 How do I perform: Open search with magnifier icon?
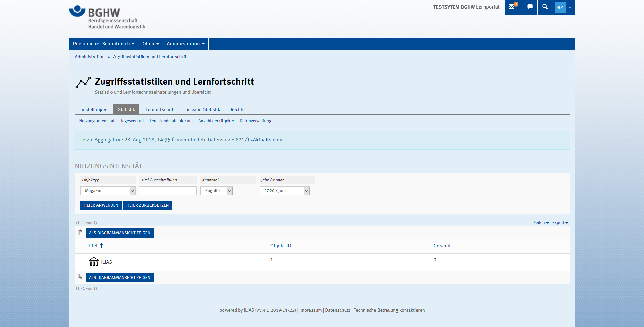(545, 7)
